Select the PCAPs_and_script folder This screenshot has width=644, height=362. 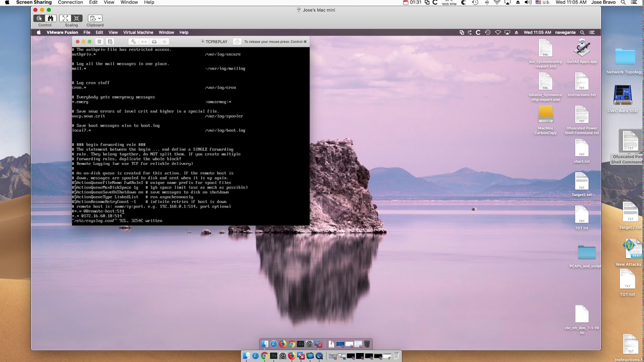[586, 257]
